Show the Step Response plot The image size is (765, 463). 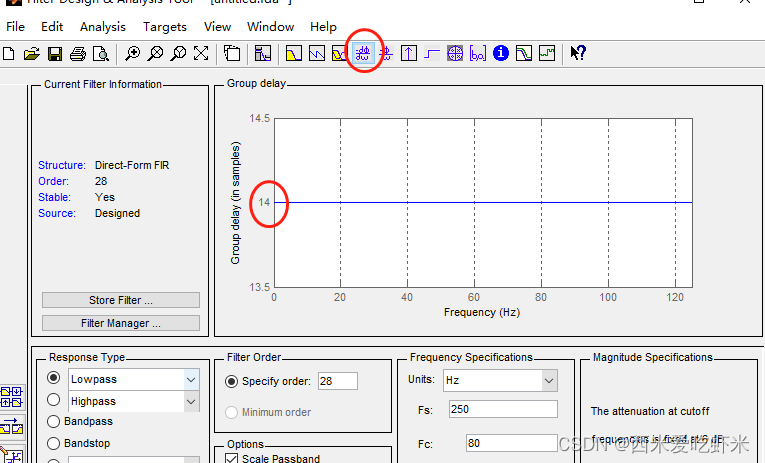(x=432, y=53)
